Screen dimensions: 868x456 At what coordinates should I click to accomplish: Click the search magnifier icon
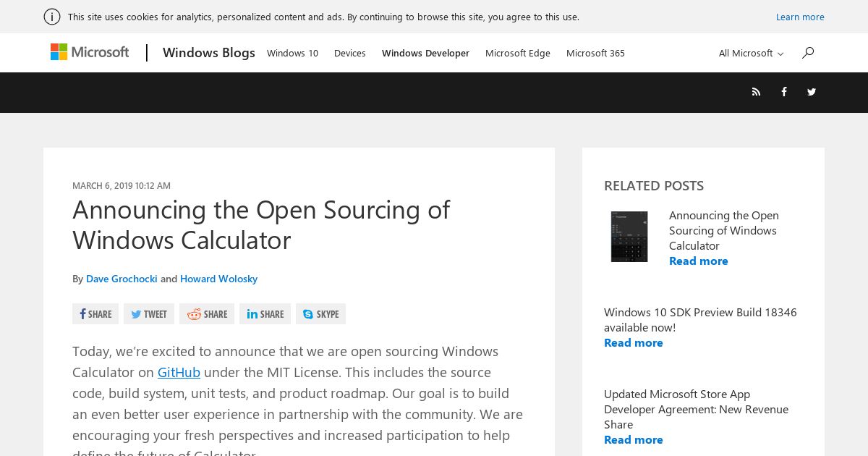pos(808,52)
